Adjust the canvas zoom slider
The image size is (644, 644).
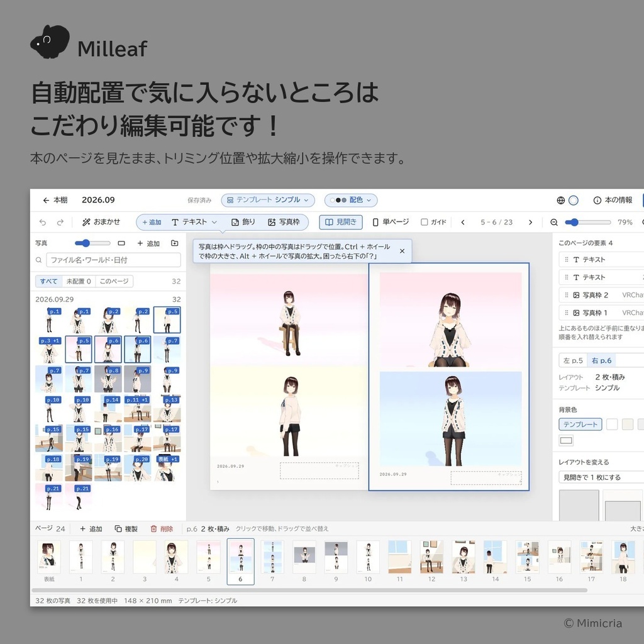588,222
